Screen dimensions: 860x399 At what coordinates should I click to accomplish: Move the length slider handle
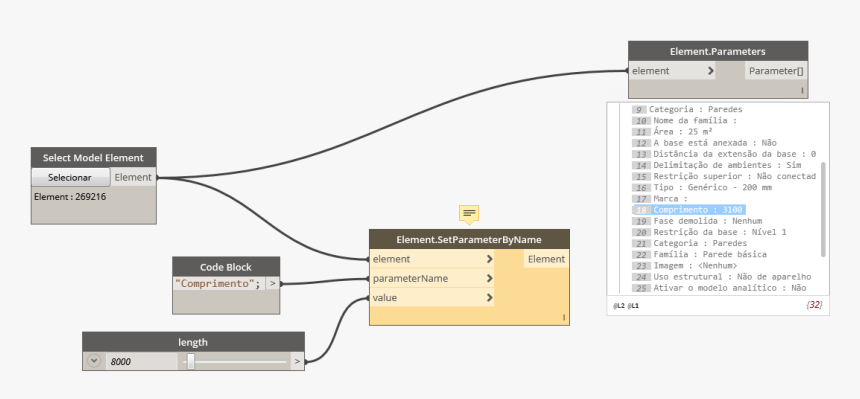coord(190,362)
